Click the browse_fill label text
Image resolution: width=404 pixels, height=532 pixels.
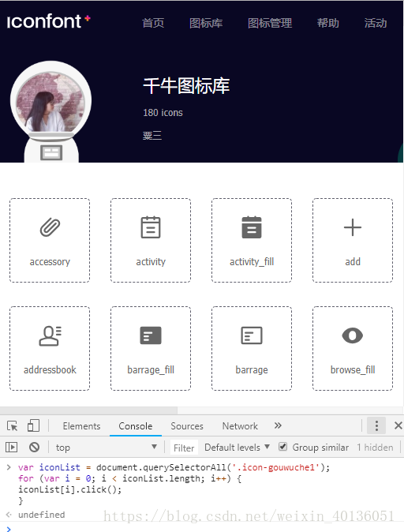[353, 369]
